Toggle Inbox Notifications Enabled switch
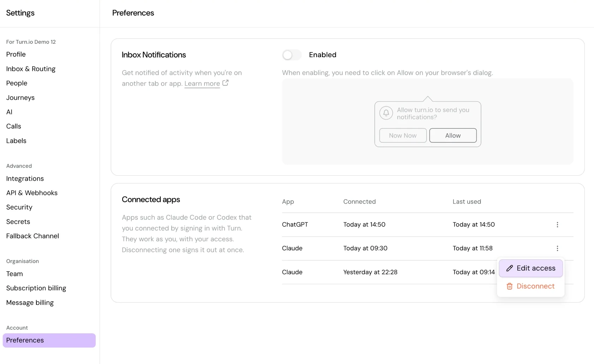 point(292,55)
